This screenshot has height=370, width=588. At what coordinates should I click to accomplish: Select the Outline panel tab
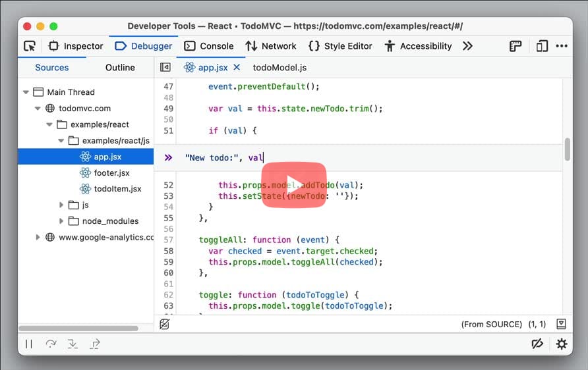(120, 67)
